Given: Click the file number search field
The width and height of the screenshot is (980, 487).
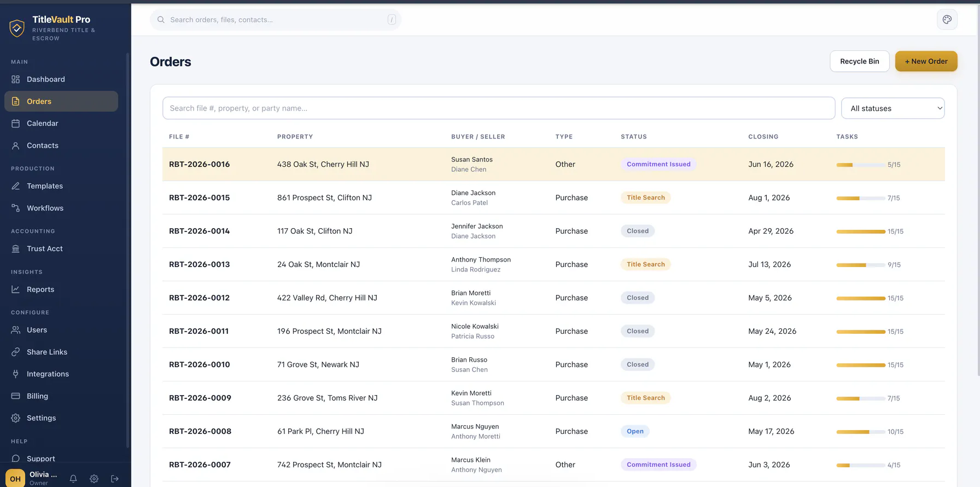Looking at the screenshot, I should [x=499, y=108].
